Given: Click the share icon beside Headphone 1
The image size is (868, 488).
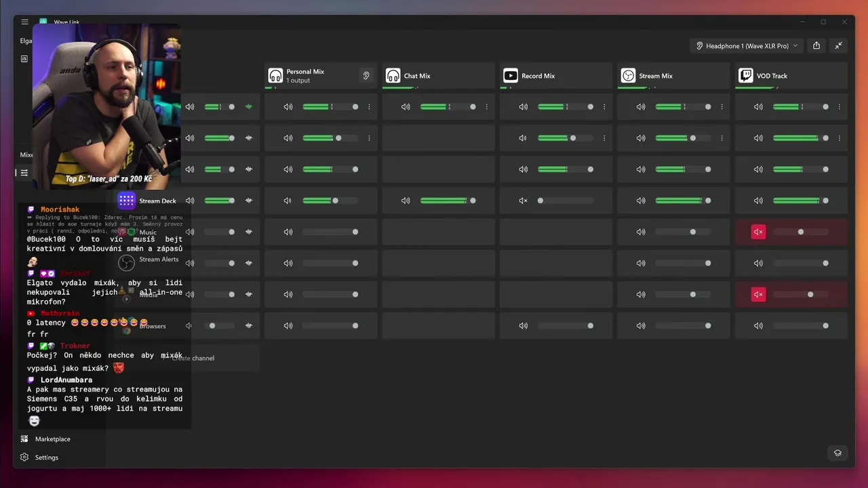Looking at the screenshot, I should [816, 45].
